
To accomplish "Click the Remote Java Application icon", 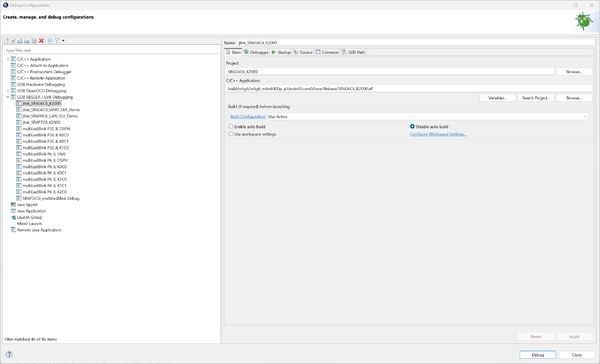I will (13, 230).
